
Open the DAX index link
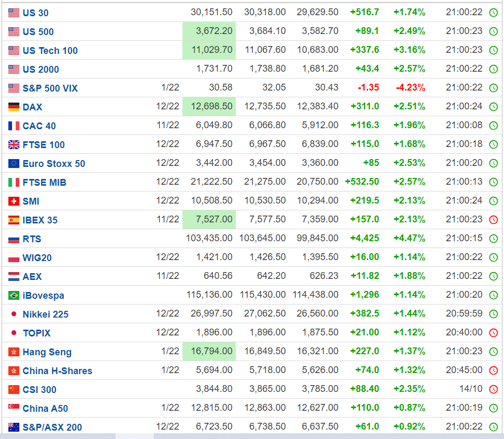(32, 107)
